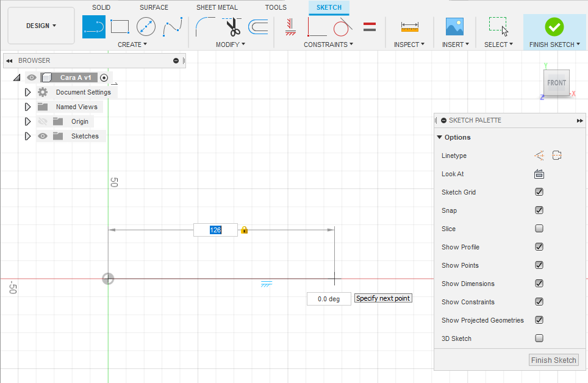The image size is (588, 383).
Task: Hide the Sketches folder visibility eye
Action: (43, 136)
